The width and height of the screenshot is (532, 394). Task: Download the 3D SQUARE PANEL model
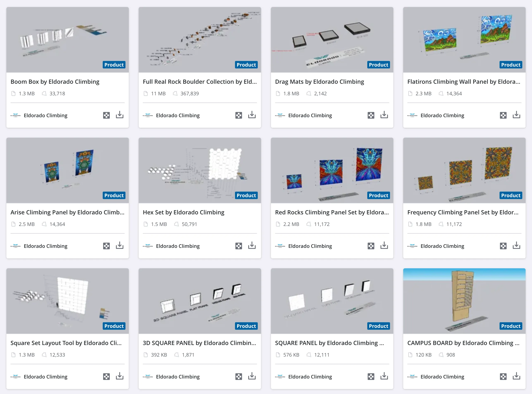[252, 376]
